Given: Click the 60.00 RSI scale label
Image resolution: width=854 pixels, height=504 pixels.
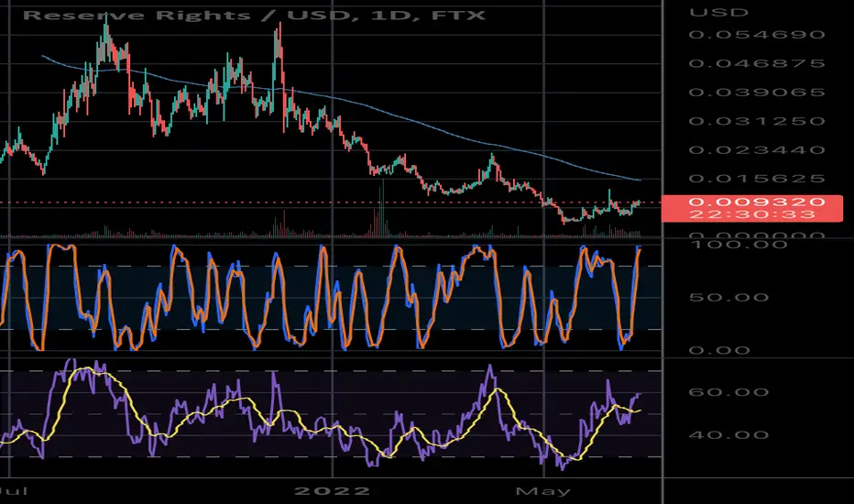Looking at the screenshot, I should coord(728,392).
